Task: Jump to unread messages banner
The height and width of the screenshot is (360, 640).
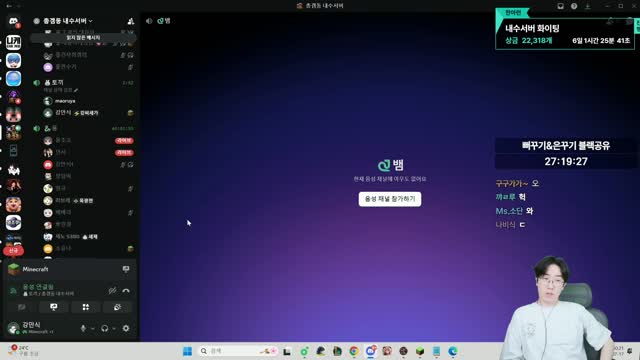Action: [83, 38]
